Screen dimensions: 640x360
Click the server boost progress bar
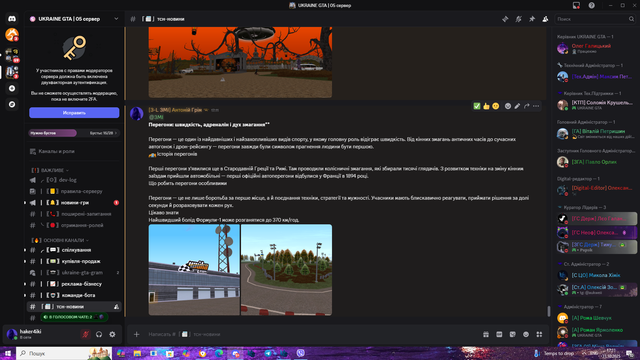[74, 133]
